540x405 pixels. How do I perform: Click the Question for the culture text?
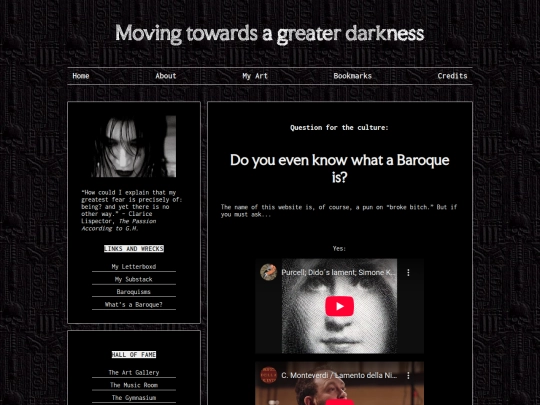tap(339, 128)
